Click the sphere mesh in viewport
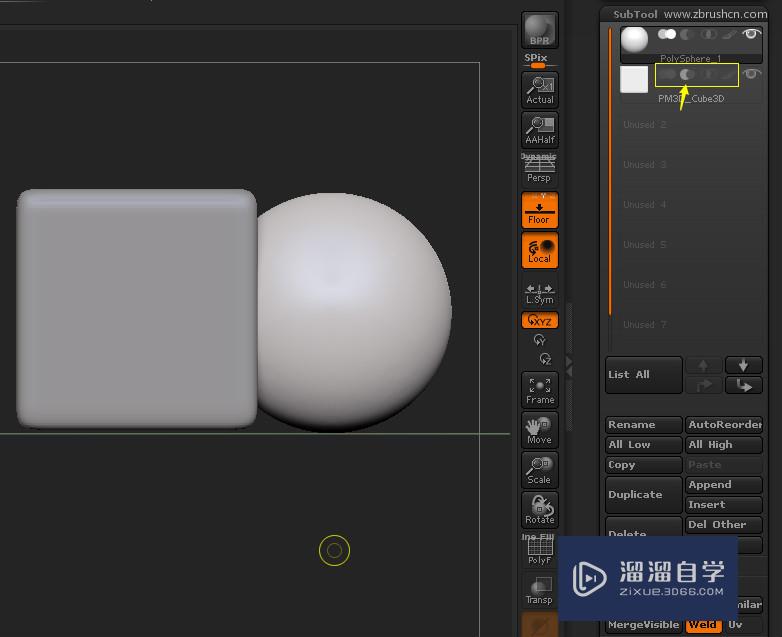The image size is (782, 637). (355, 313)
